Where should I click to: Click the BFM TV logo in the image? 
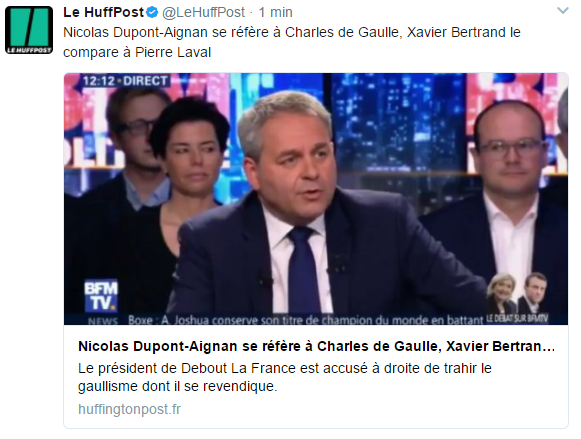[101, 295]
